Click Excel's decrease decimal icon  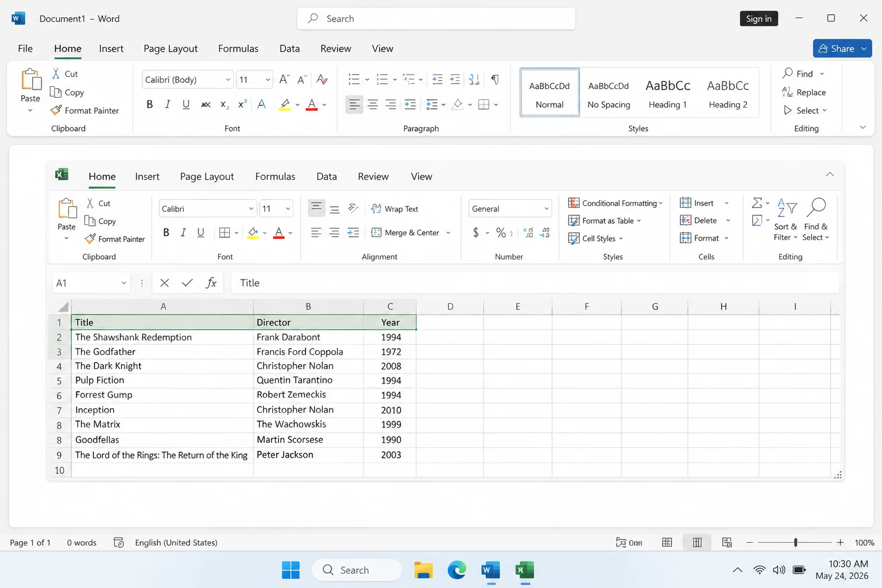pos(546,233)
